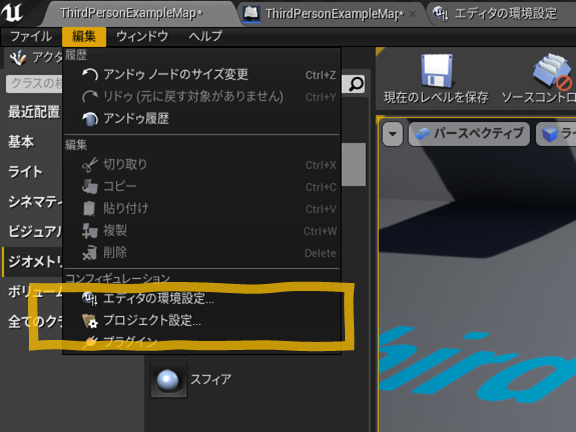The image size is (576, 432).
Task: Click the modes panel tools icon
Action: click(18, 57)
